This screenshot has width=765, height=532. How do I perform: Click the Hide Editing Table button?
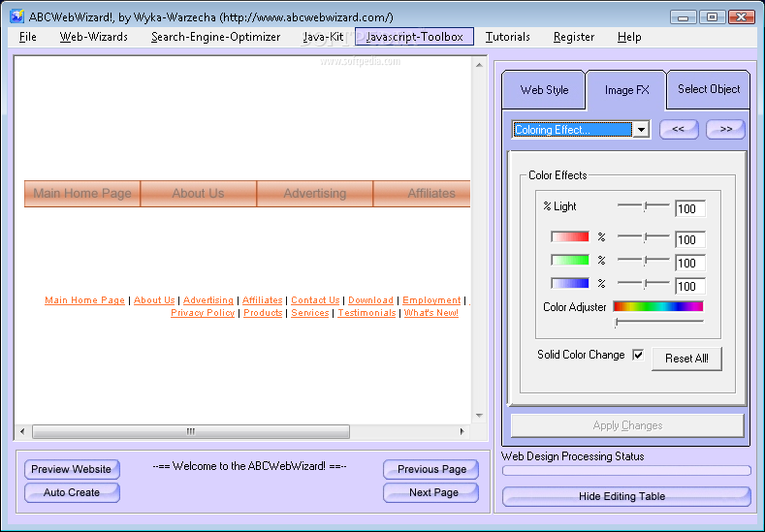[x=626, y=496]
